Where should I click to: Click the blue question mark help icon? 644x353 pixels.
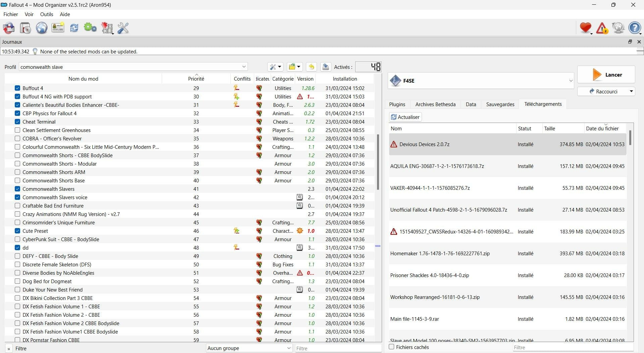[x=635, y=28]
